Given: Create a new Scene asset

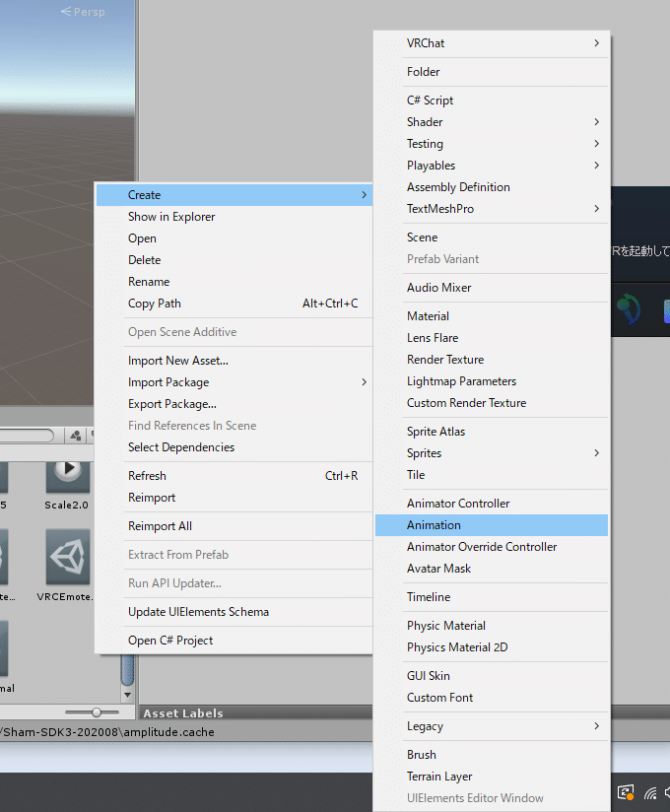Looking at the screenshot, I should pos(492,237).
